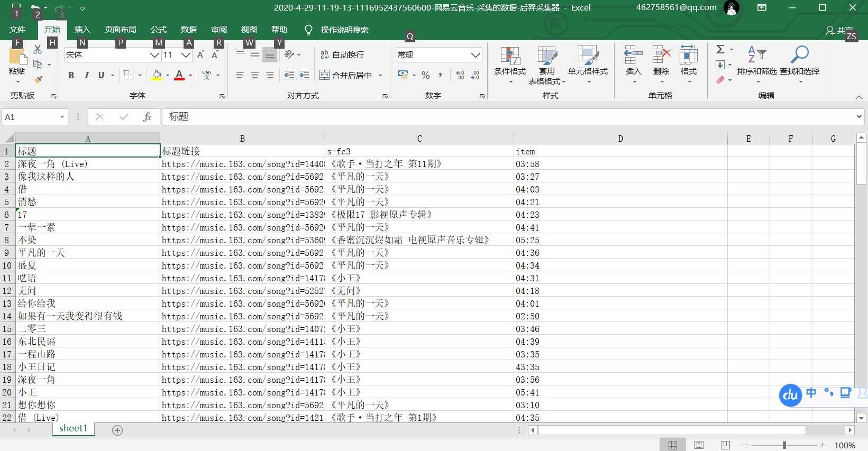Image resolution: width=868 pixels, height=451 pixels.
Task: Switch to the 页面布局 tab
Action: 120,30
